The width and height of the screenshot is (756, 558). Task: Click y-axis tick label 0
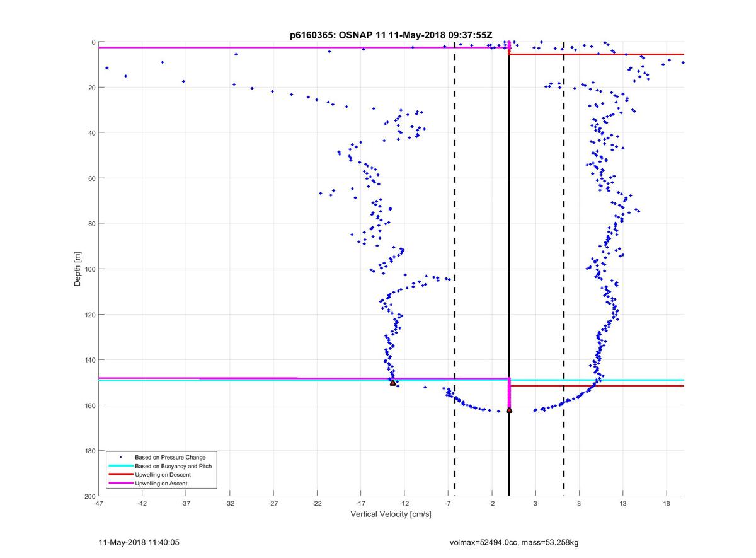coord(93,42)
